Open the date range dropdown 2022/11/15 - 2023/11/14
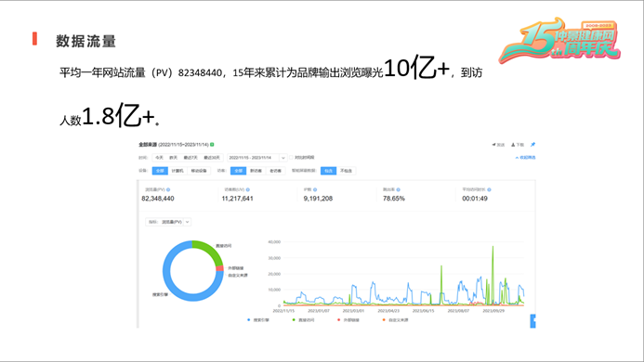 click(256, 158)
